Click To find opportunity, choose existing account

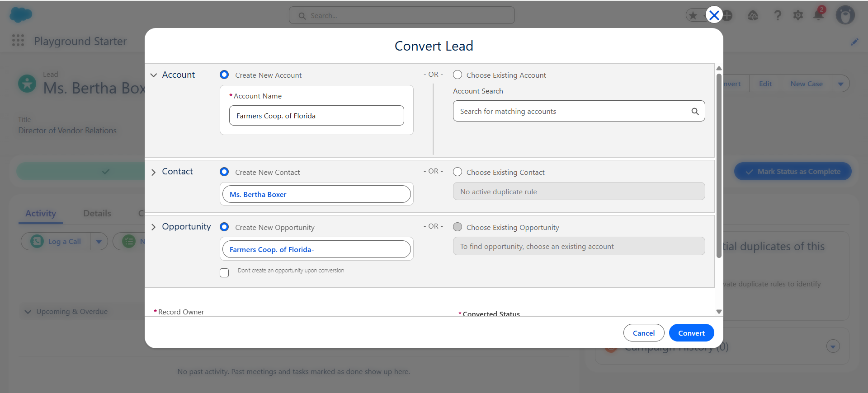tap(579, 246)
